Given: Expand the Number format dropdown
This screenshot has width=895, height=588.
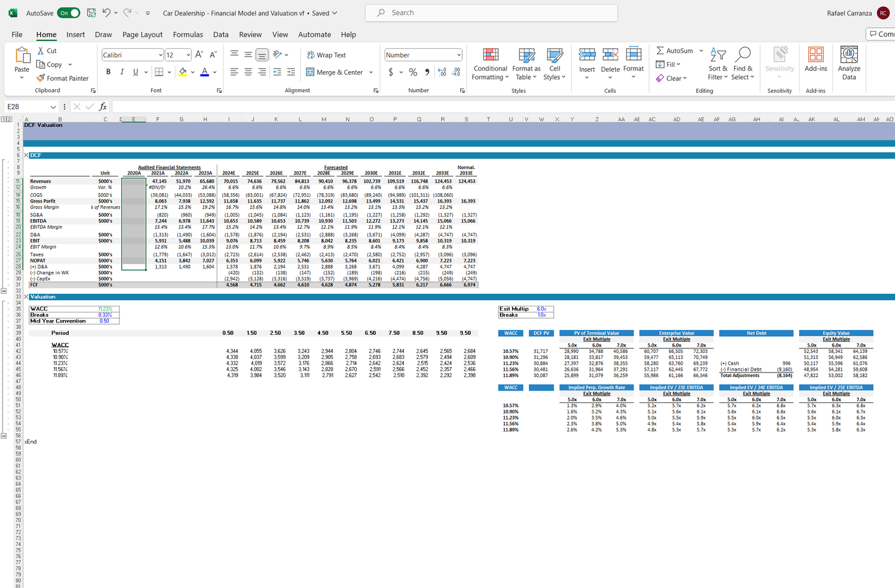Looking at the screenshot, I should pos(458,55).
